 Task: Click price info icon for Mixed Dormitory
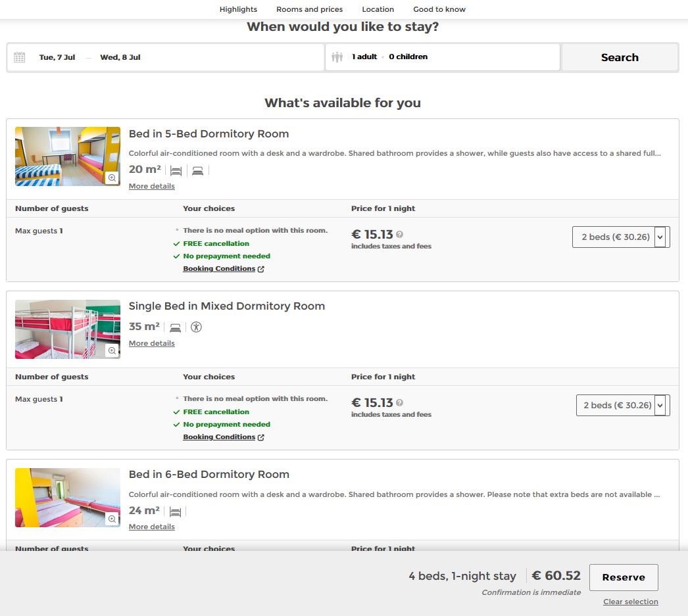[400, 403]
